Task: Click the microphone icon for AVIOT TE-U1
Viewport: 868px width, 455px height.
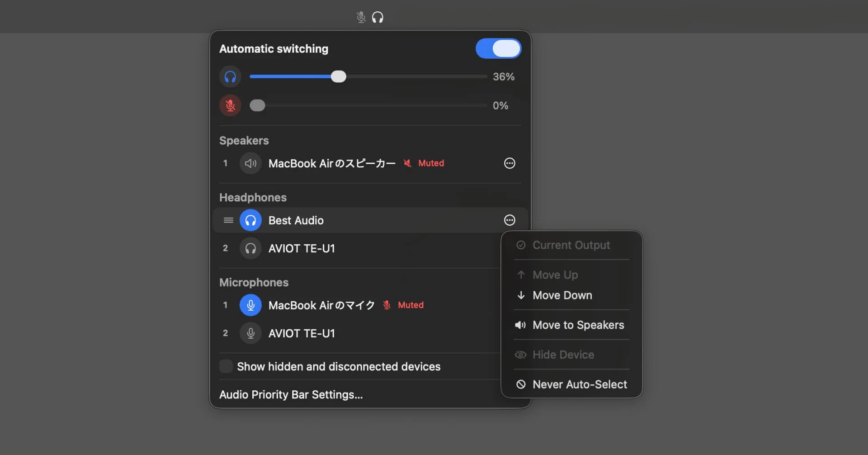Action: 250,333
